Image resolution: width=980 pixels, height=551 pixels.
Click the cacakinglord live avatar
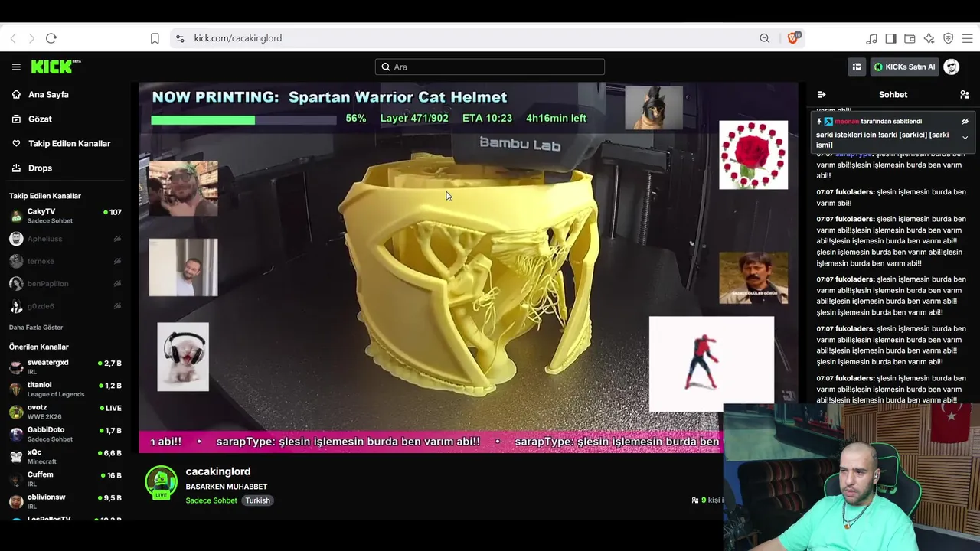coord(161,482)
